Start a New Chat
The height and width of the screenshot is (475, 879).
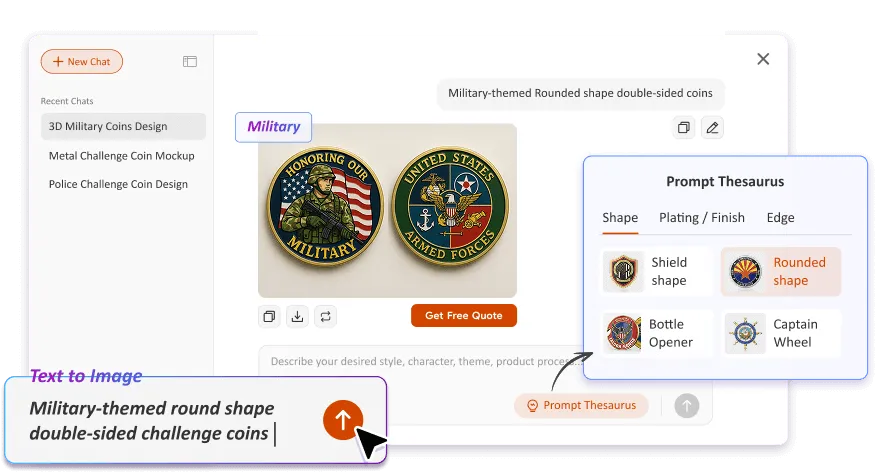click(x=82, y=62)
